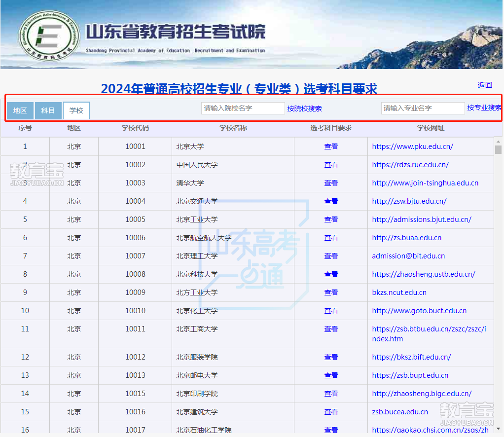Viewport: 504px width, 437px height.
Task: Open 查看 for 北京化工大学
Action: (x=331, y=311)
